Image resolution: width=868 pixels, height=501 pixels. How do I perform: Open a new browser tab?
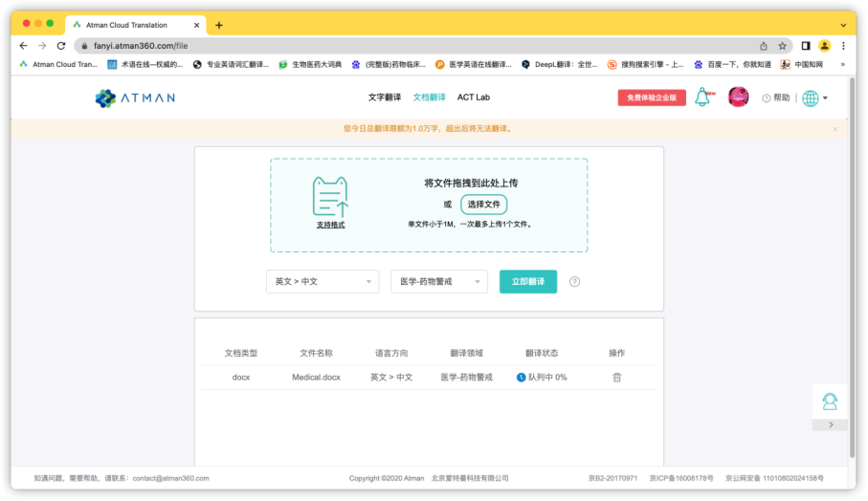[x=219, y=25]
